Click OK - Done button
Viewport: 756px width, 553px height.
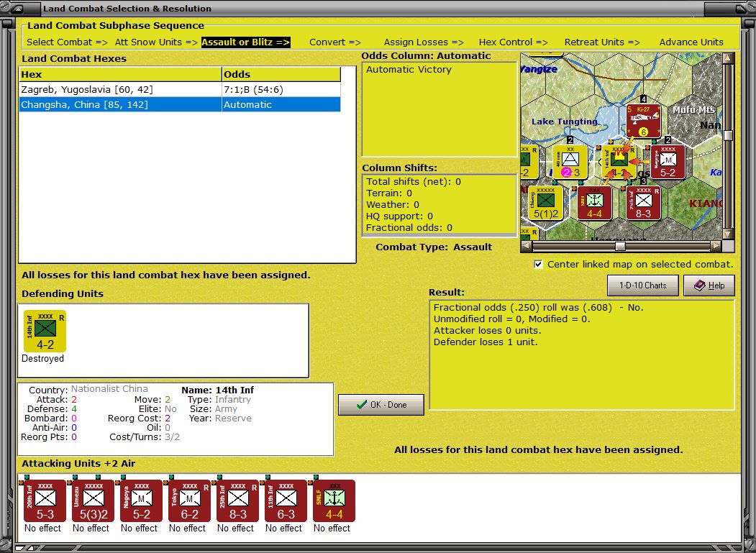[x=381, y=405]
